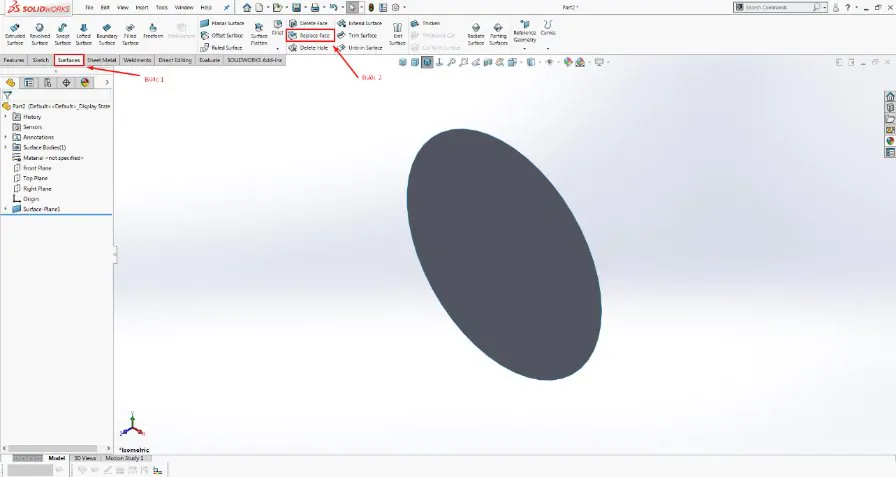Switch to the Sheet Metal tab

pyautogui.click(x=102, y=60)
